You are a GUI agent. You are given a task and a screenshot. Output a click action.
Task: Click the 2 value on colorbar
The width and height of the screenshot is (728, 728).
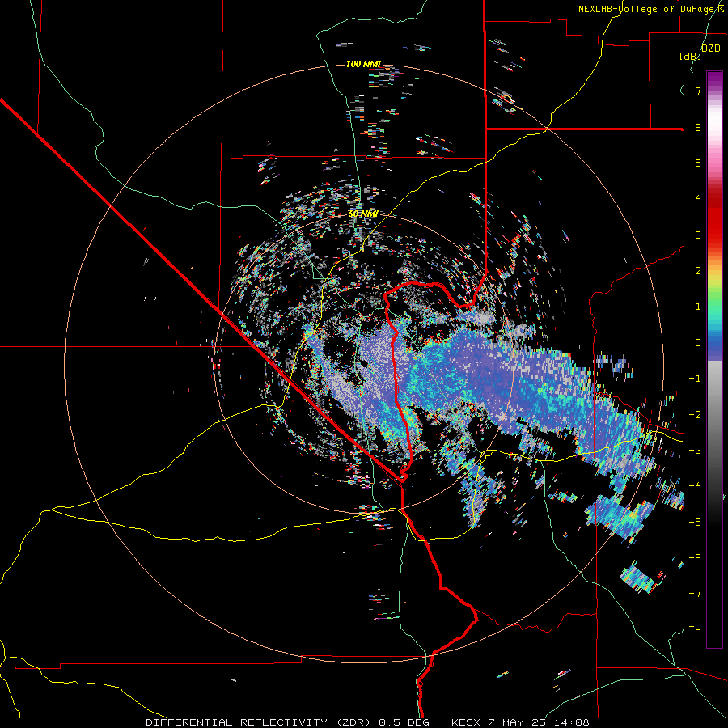coord(698,271)
